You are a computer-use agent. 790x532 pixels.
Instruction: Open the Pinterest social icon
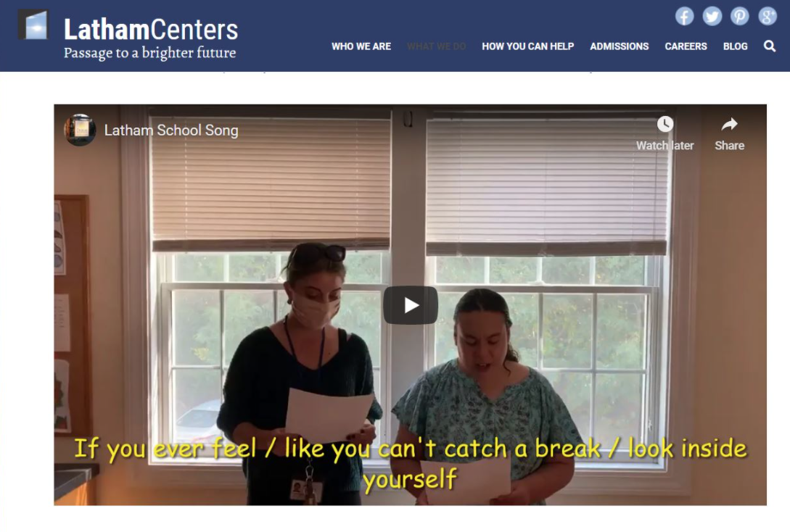[x=740, y=16]
